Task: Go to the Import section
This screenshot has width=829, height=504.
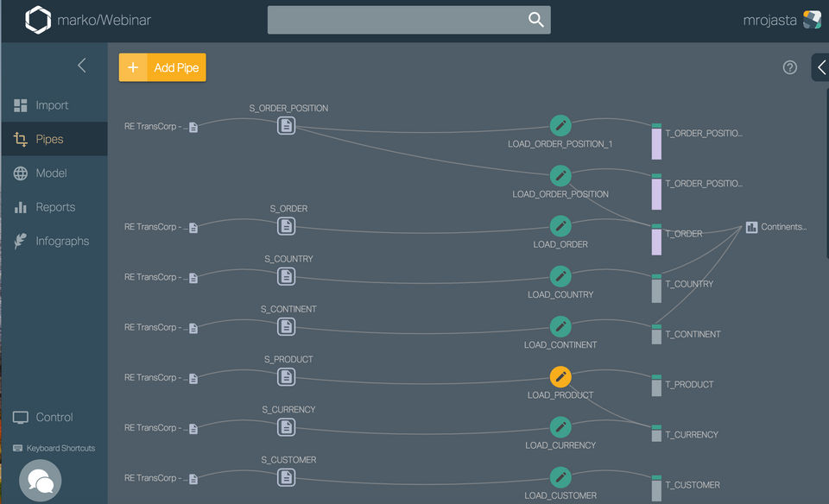Action: pos(52,105)
